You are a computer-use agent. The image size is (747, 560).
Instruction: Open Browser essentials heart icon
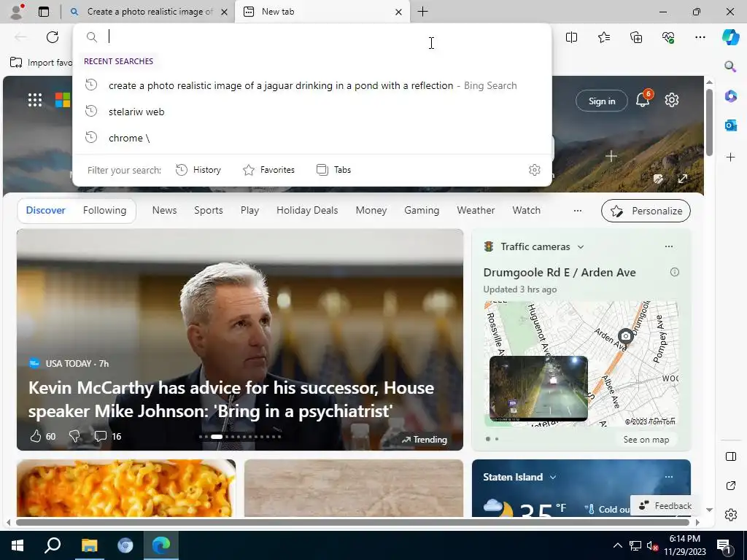click(x=668, y=37)
